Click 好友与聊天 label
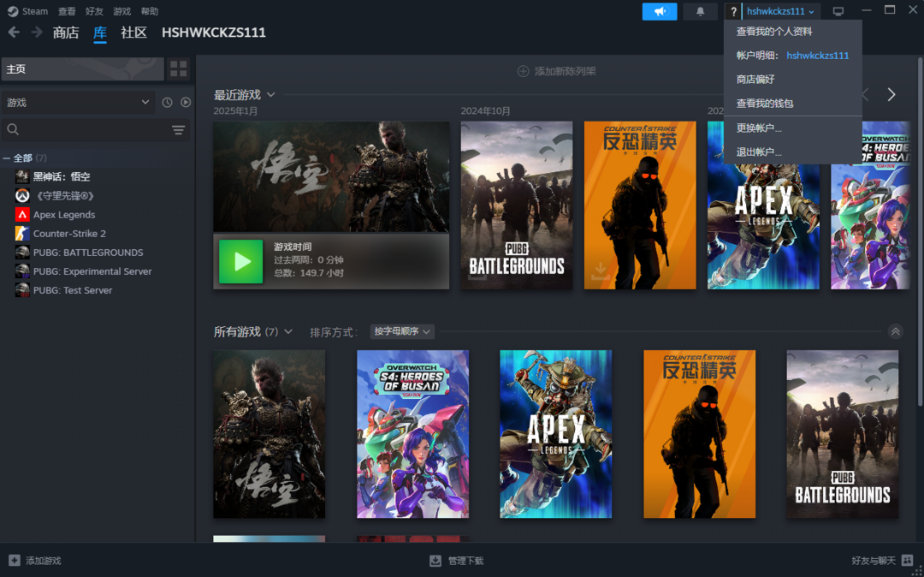Screen dimensions: 924x577 pyautogui.click(x=874, y=561)
